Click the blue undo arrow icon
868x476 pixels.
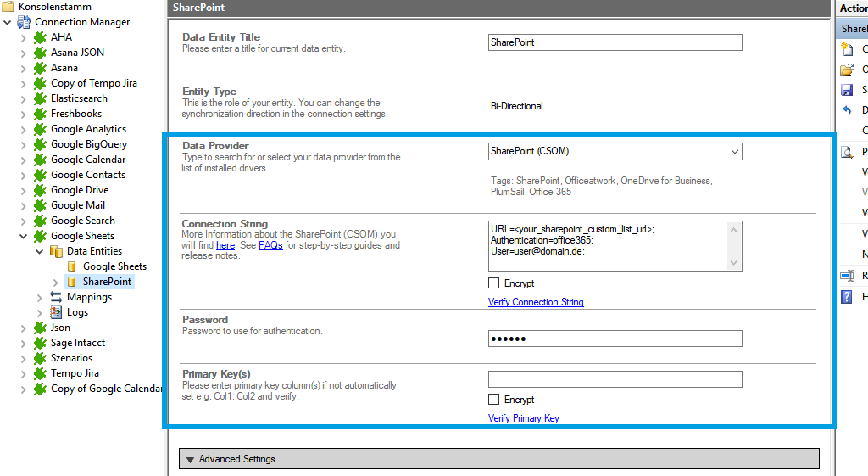(846, 110)
